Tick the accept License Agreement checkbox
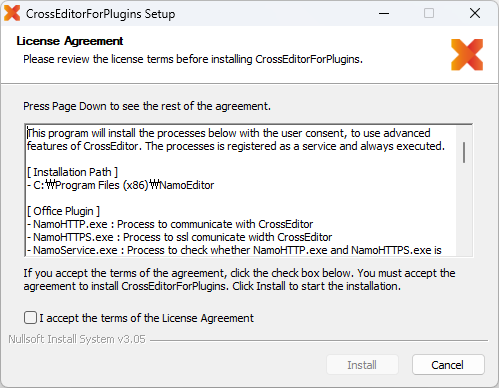Screen dimensions: 499x388 pyautogui.click(x=30, y=318)
